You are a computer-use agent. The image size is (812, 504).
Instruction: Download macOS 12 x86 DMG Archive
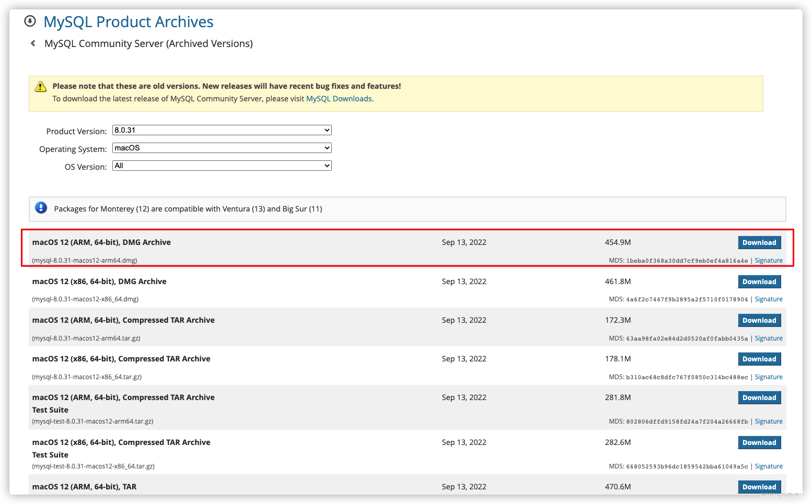click(x=759, y=282)
